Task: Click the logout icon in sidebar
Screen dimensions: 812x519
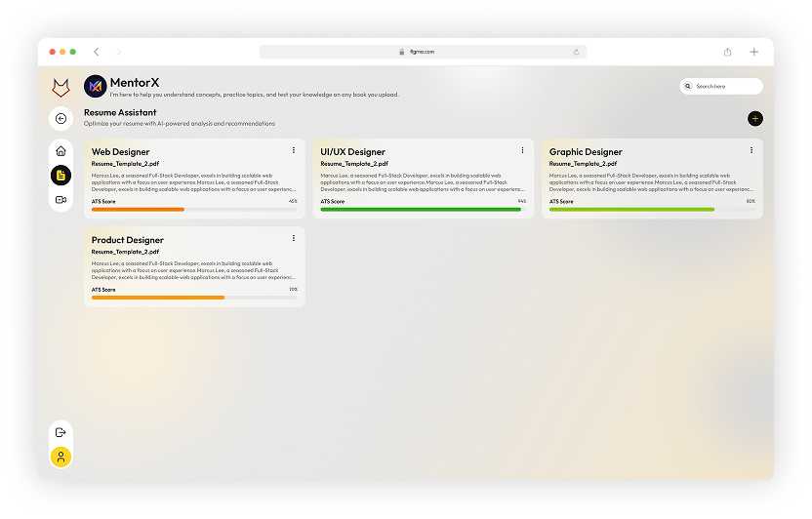Action: tap(61, 432)
